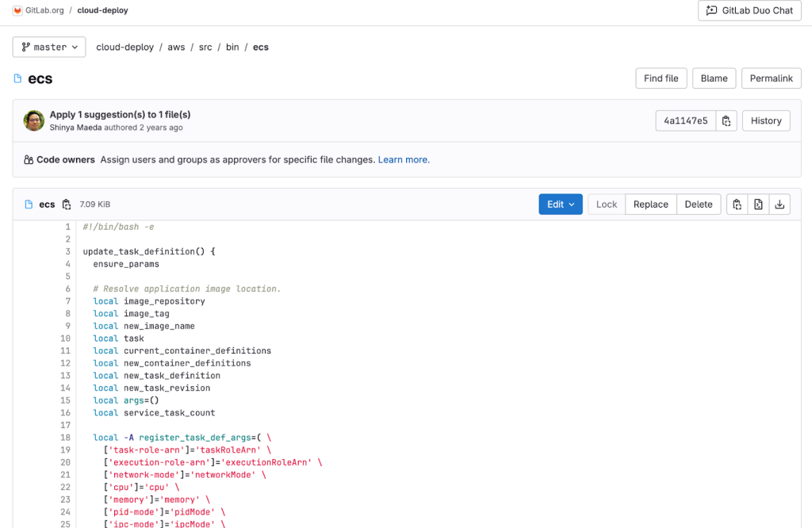Copy the commit SHA next to 4a1147e5
This screenshot has width=812, height=528.
pos(726,121)
